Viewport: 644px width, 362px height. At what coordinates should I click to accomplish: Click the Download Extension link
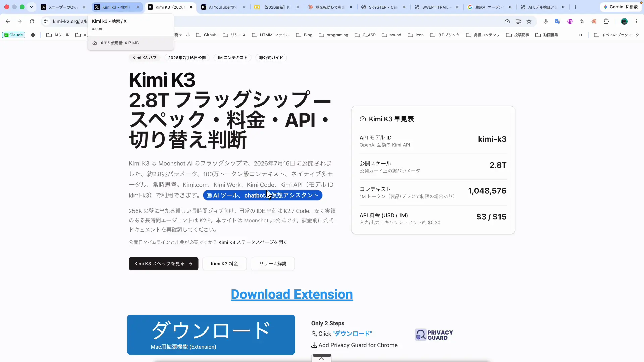pos(292,294)
